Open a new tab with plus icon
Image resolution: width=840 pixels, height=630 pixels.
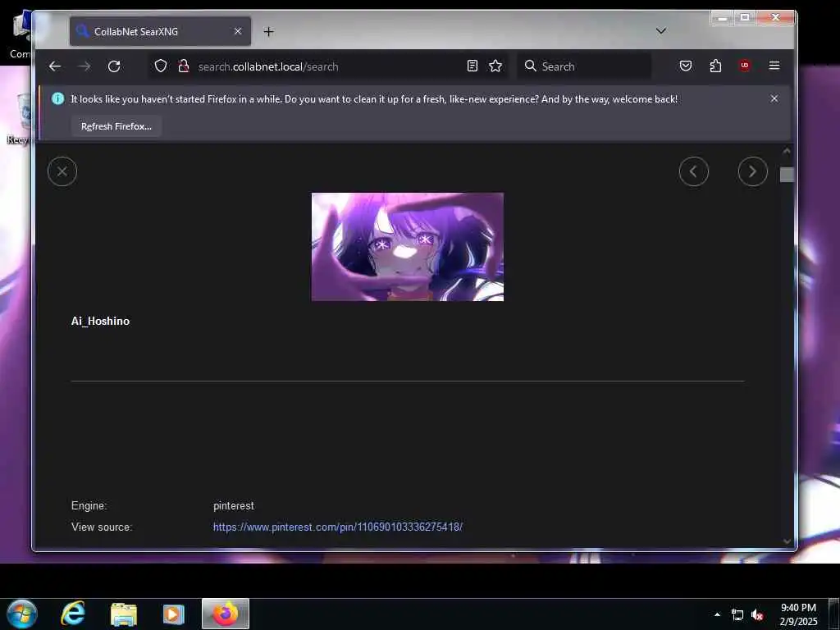[x=268, y=32]
